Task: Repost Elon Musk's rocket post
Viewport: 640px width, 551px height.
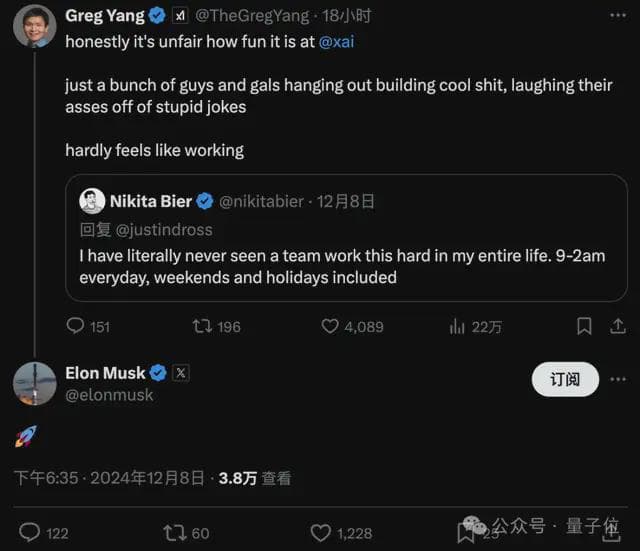Action: pos(175,532)
